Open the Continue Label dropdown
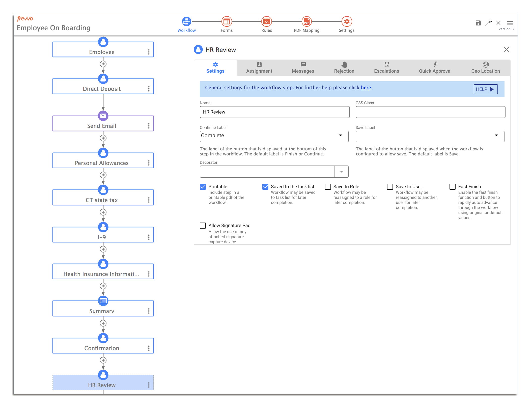Viewport: 532px width, 408px height. coord(274,136)
